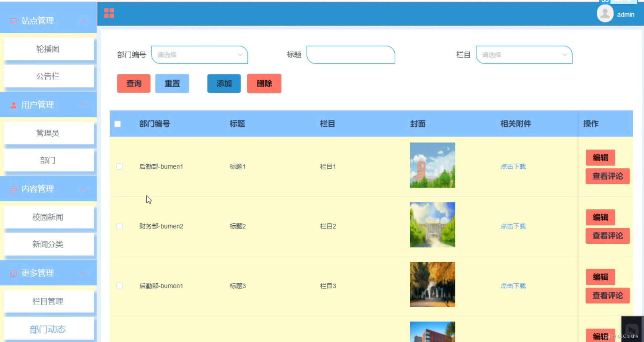Toggle the select-all checkbox in table header
The image size is (644, 342).
pos(118,124)
